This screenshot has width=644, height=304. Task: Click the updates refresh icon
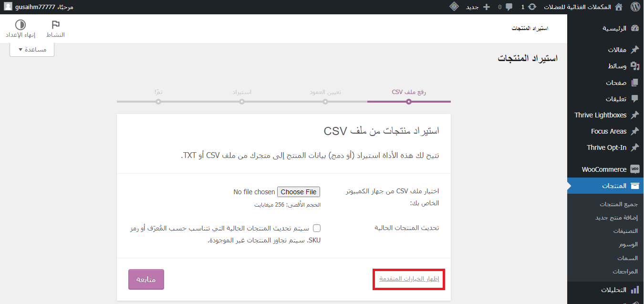coord(532,7)
